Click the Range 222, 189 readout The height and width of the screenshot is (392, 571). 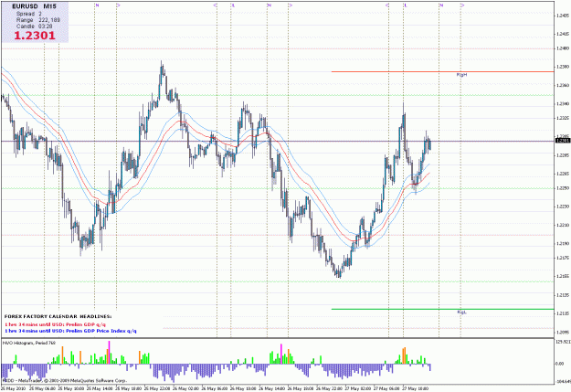37,20
